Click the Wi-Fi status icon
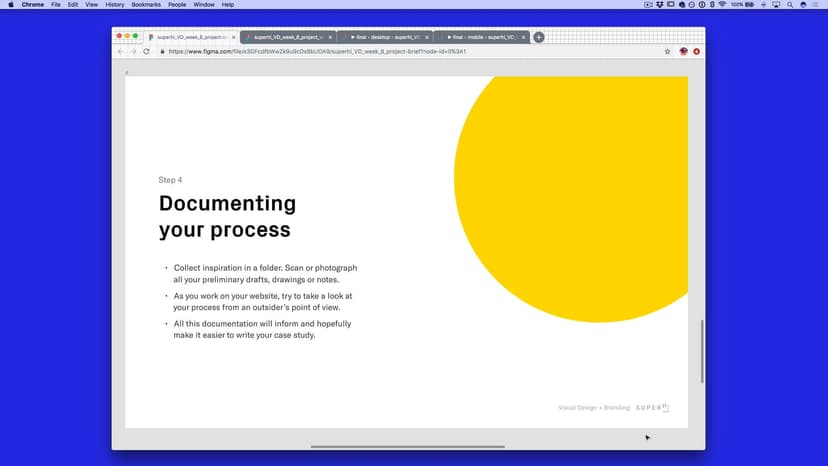The width and height of the screenshot is (828, 466). [722, 5]
